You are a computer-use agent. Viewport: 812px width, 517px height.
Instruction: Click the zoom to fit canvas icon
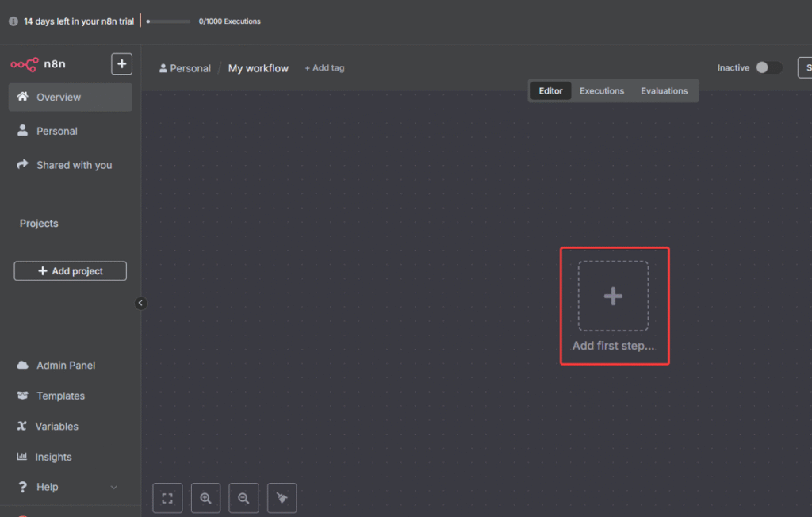pos(167,498)
